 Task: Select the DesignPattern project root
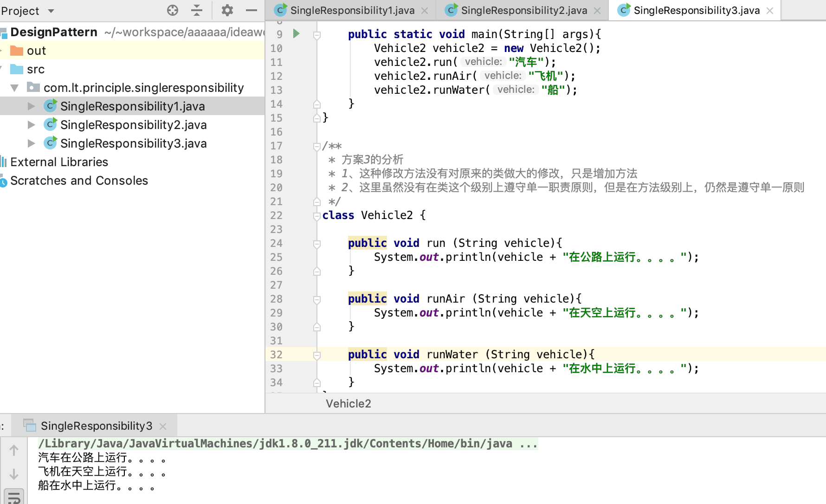54,32
